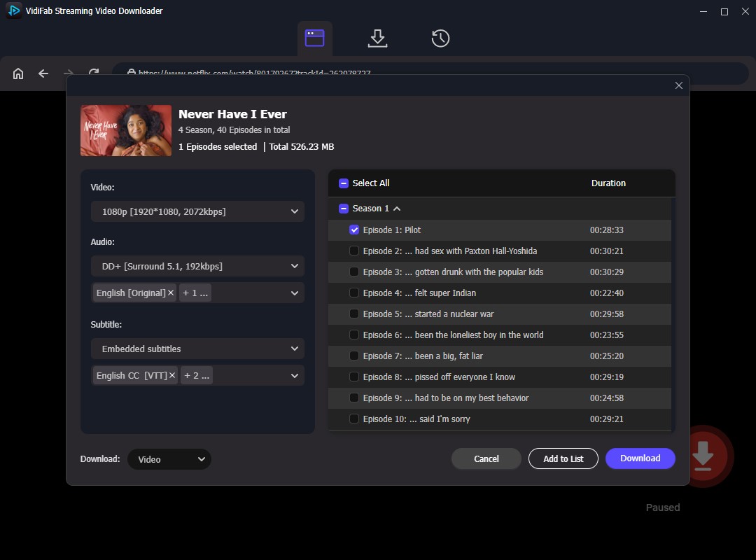Open the DD+ Surround audio dropdown
The height and width of the screenshot is (560, 756).
click(197, 266)
